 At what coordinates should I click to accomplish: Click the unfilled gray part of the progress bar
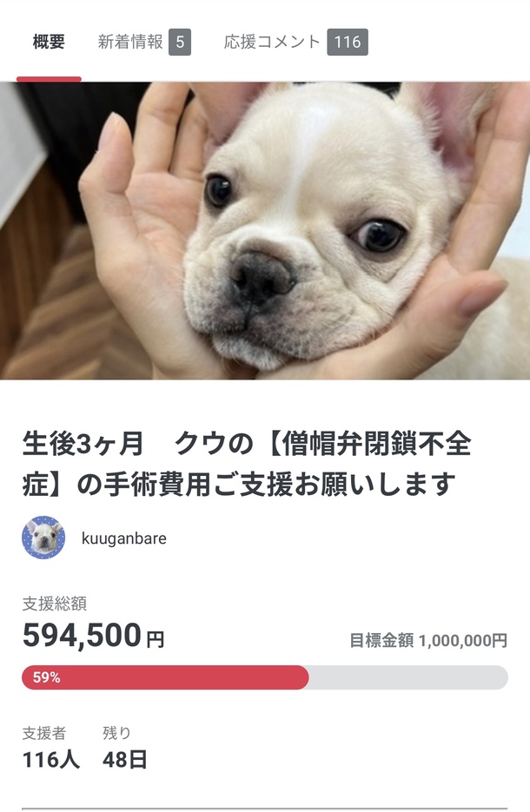(x=408, y=677)
